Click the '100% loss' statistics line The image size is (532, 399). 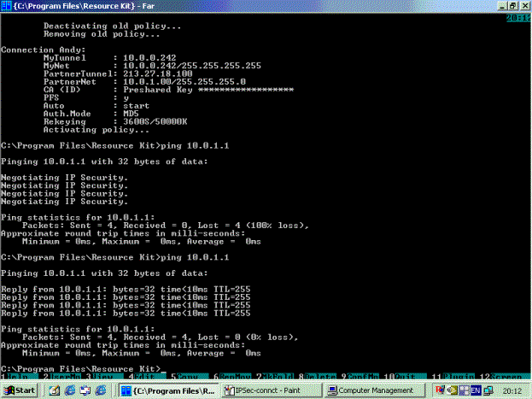166,226
